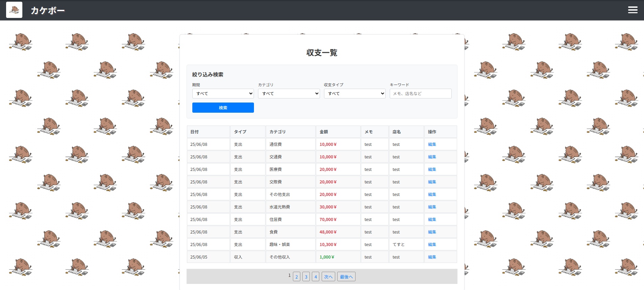Edit the 医療費 row via 編集
This screenshot has width=644, height=290.
(x=432, y=170)
